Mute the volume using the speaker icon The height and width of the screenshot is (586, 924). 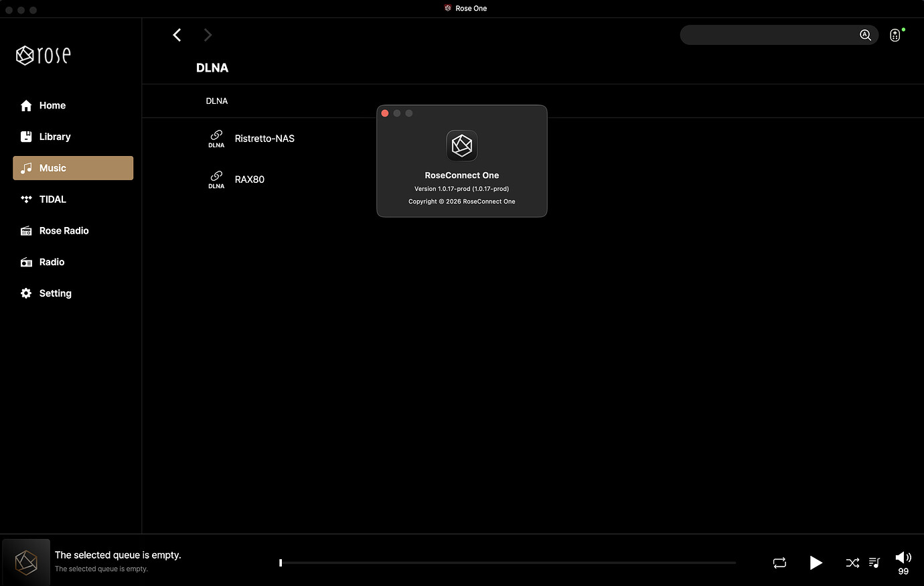903,557
